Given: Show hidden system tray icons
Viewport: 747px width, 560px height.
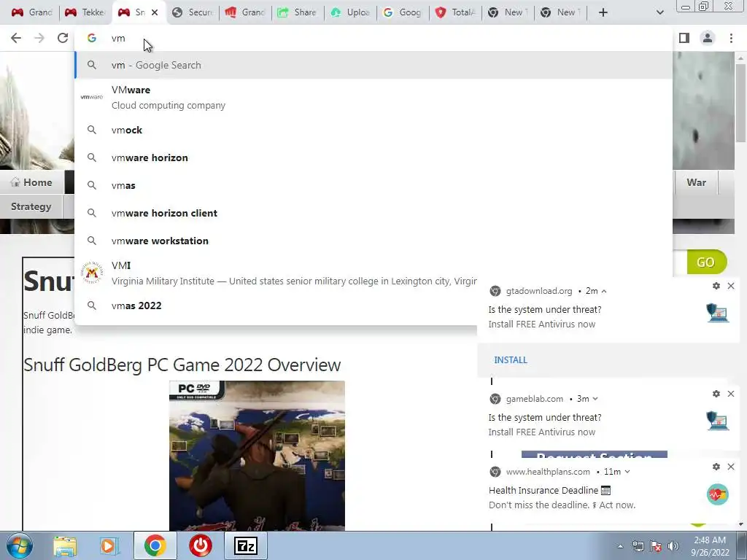Looking at the screenshot, I should tap(620, 546).
